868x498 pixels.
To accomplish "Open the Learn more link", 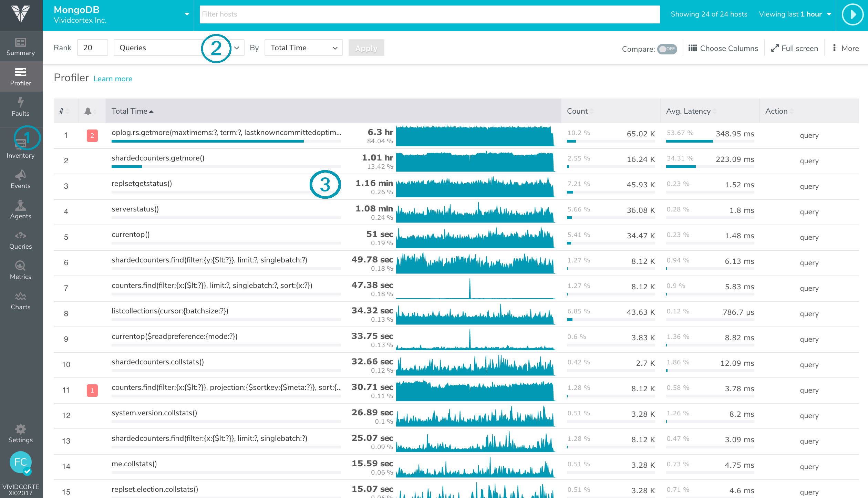I will 113,79.
